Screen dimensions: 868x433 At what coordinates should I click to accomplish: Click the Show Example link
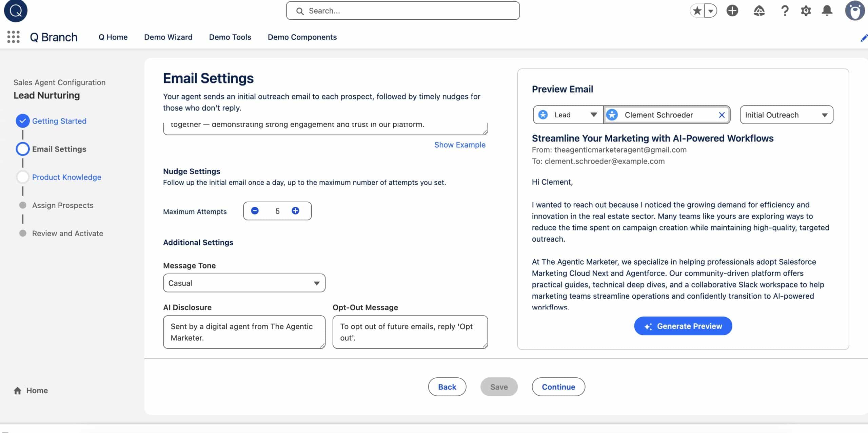pyautogui.click(x=459, y=145)
